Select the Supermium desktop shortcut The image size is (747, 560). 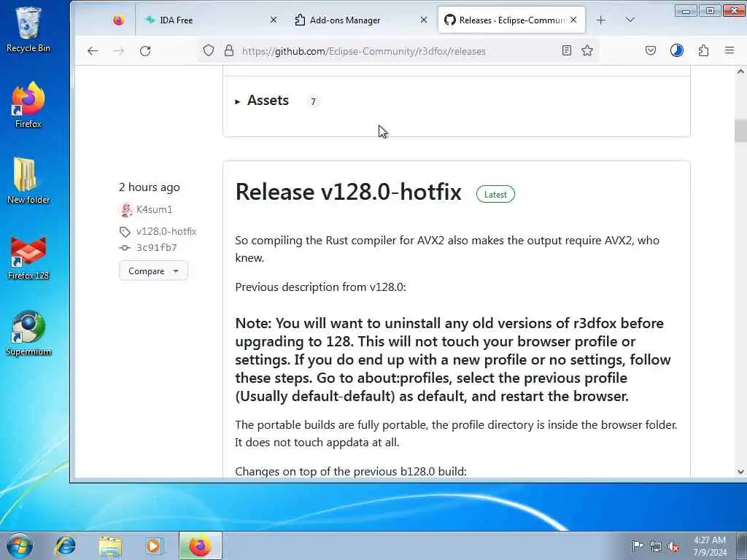(28, 333)
